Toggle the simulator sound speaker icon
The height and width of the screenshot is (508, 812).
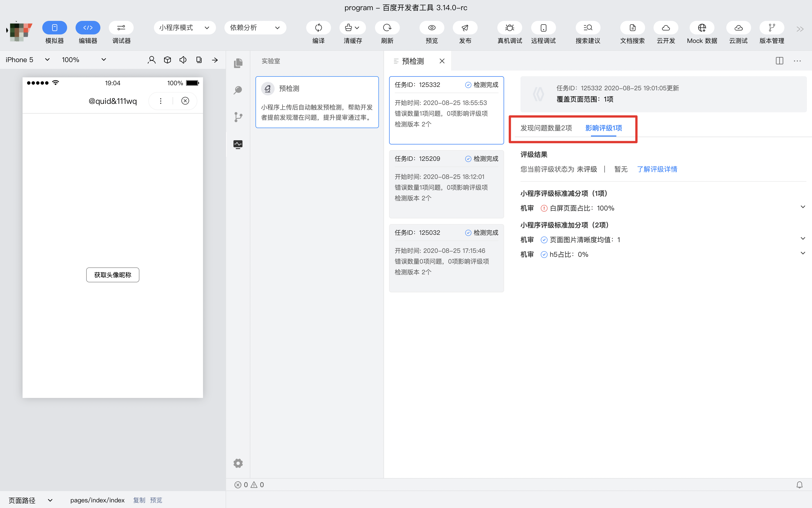(183, 60)
